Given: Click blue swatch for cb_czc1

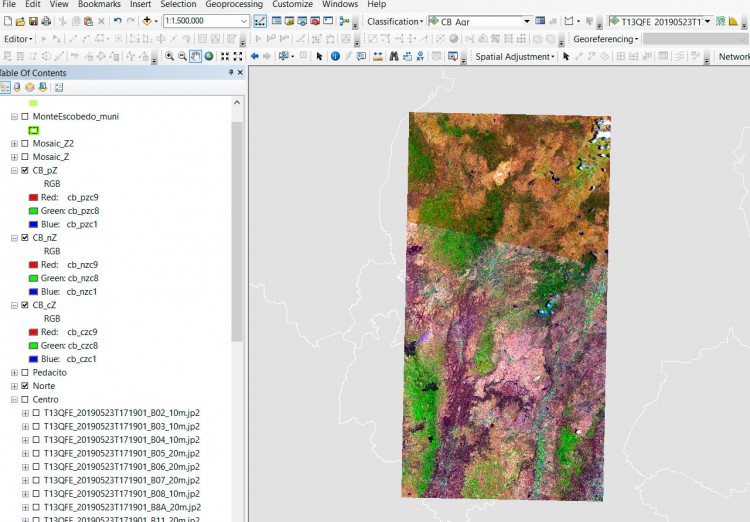Looking at the screenshot, I should pos(33,359).
